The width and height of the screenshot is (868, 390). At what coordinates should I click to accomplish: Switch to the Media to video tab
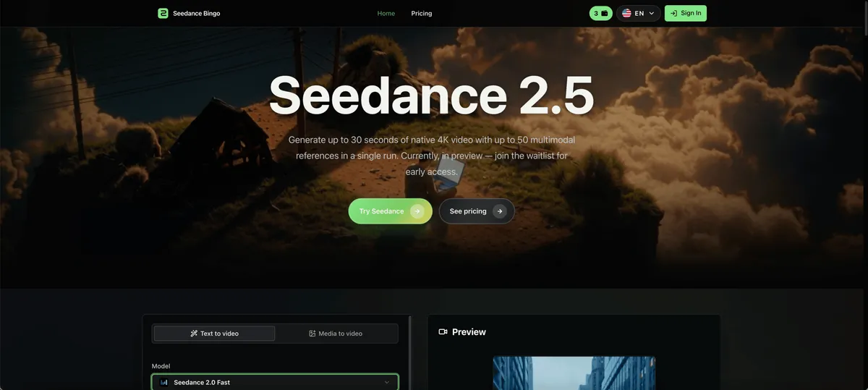pos(336,334)
